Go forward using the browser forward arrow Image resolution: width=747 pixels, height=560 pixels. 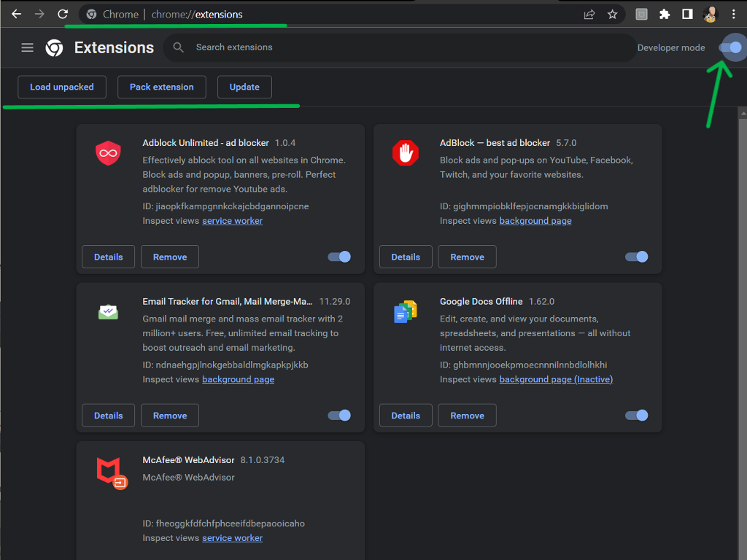tap(39, 15)
